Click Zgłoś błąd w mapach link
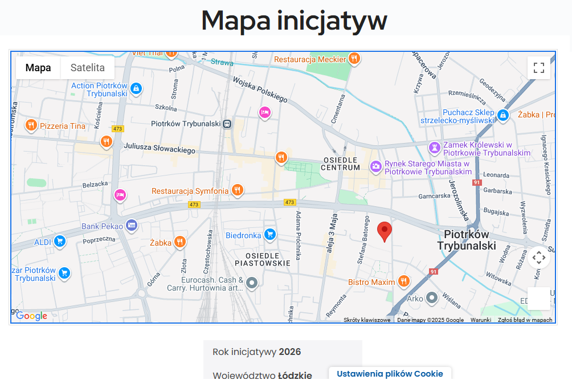The height and width of the screenshot is (392, 572). pos(525,320)
